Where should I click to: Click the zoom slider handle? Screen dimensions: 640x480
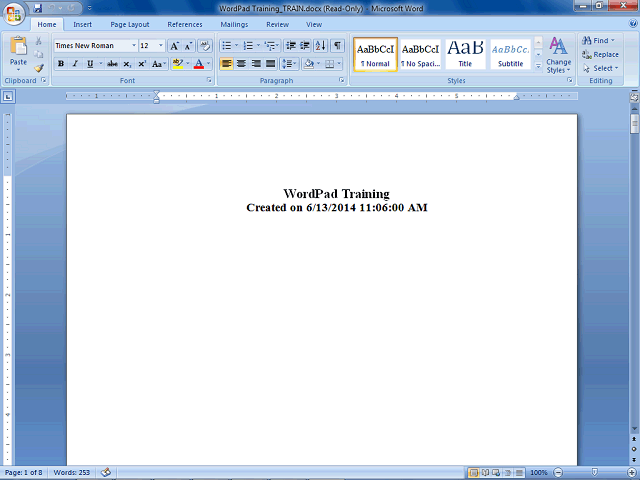coord(595,473)
